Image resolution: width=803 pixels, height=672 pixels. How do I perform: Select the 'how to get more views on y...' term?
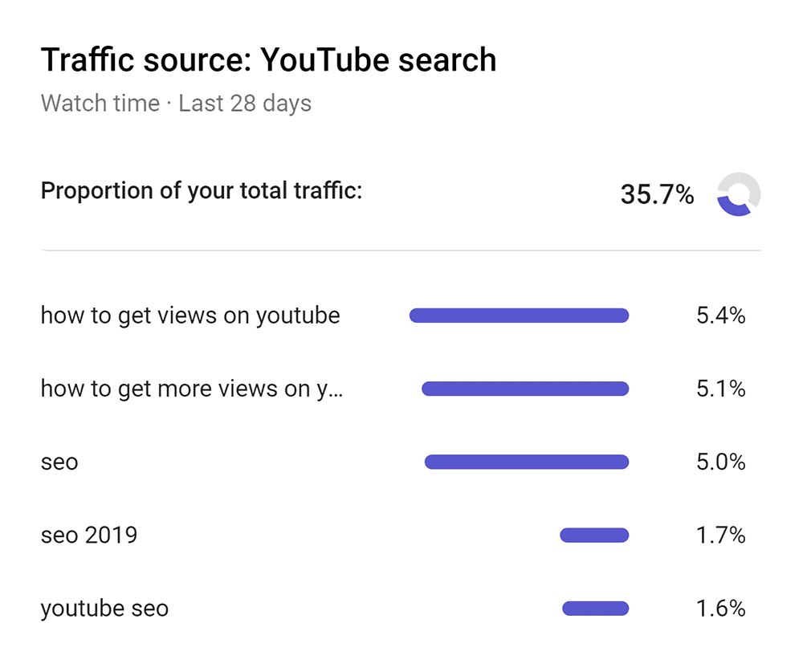pyautogui.click(x=192, y=389)
